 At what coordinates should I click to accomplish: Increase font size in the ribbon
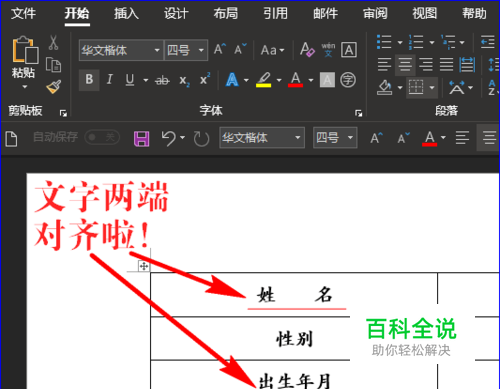(x=220, y=49)
